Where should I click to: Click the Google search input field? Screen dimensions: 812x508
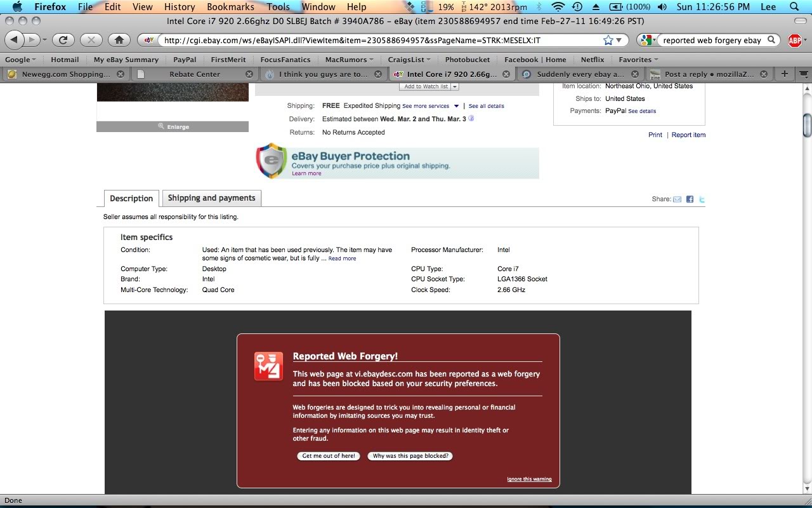click(712, 40)
